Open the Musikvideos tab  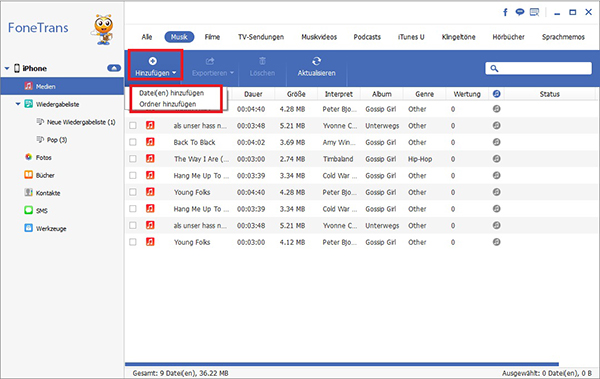[319, 37]
